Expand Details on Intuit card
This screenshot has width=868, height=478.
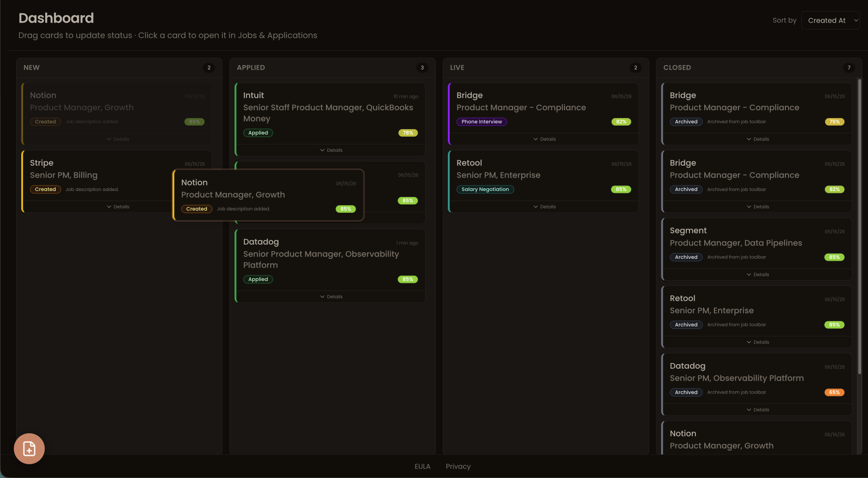(x=331, y=150)
